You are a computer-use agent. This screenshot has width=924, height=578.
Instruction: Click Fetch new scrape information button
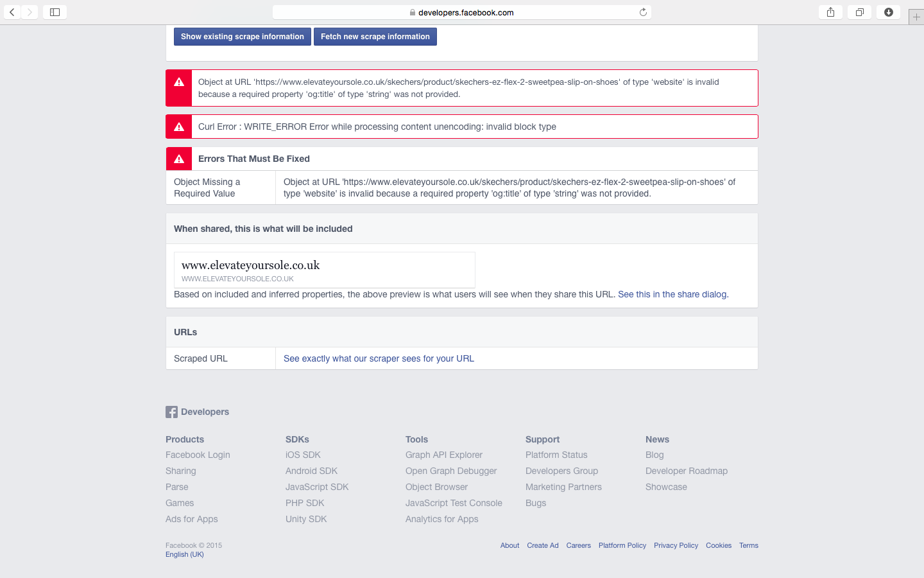point(375,37)
